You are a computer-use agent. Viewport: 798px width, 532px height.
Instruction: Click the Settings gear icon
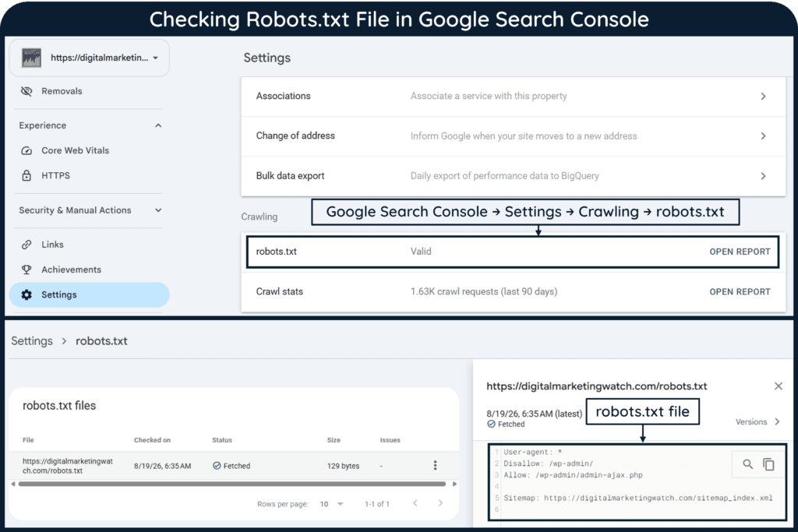(x=26, y=294)
